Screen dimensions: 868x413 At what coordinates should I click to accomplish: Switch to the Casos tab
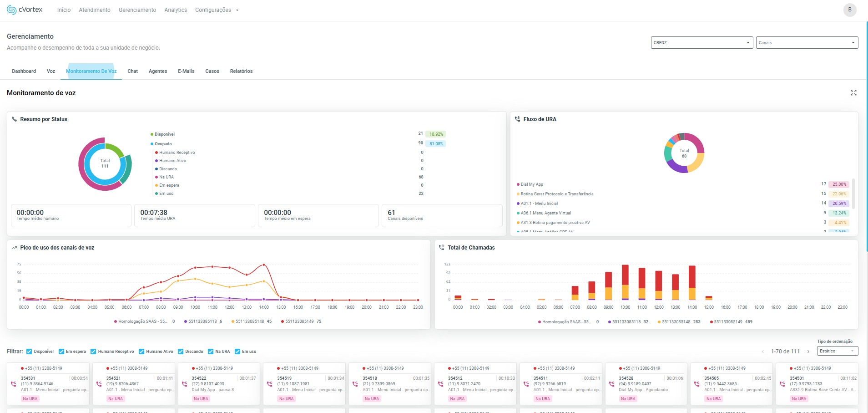[x=212, y=71]
